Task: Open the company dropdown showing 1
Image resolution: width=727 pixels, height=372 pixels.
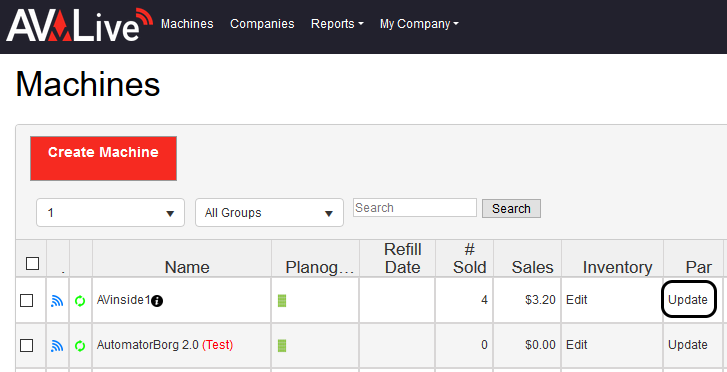Action: click(x=110, y=213)
